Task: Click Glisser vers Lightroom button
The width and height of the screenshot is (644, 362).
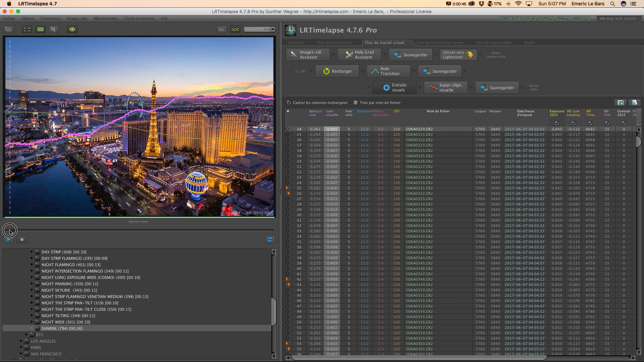Action: [x=458, y=55]
